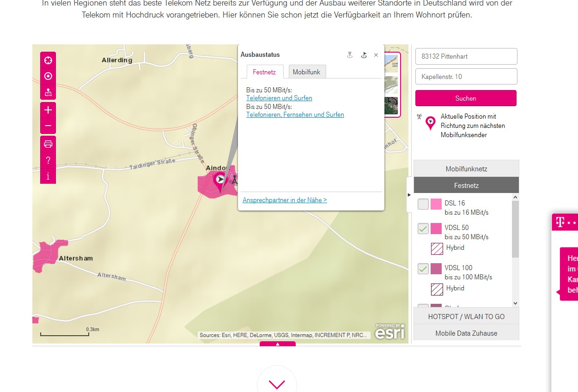Click the current position marker on map
The image size is (578, 392).
point(220,181)
